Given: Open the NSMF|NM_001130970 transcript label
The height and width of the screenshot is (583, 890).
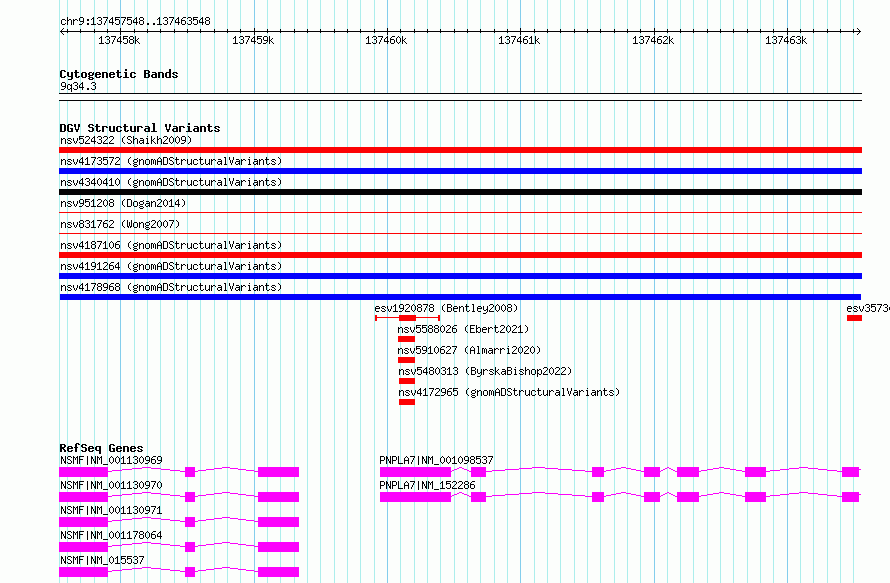Looking at the screenshot, I should coord(111,485).
